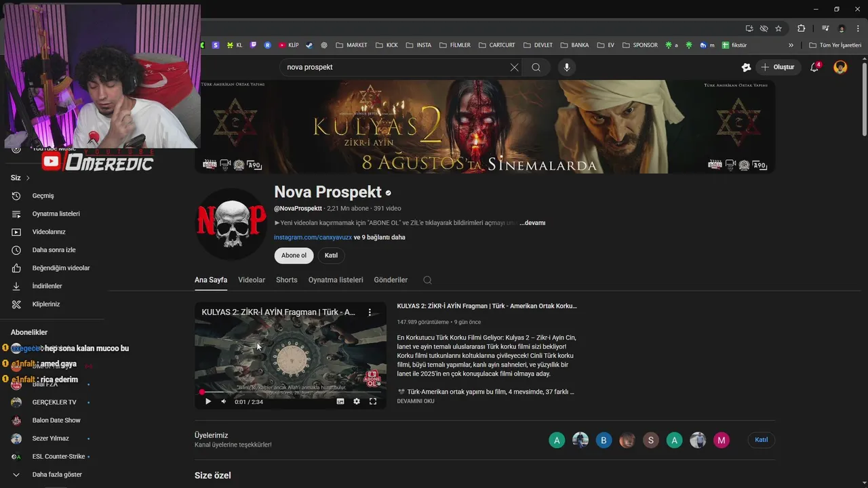Click 've 9 bağlantı daha' links
868x488 pixels.
(x=380, y=237)
